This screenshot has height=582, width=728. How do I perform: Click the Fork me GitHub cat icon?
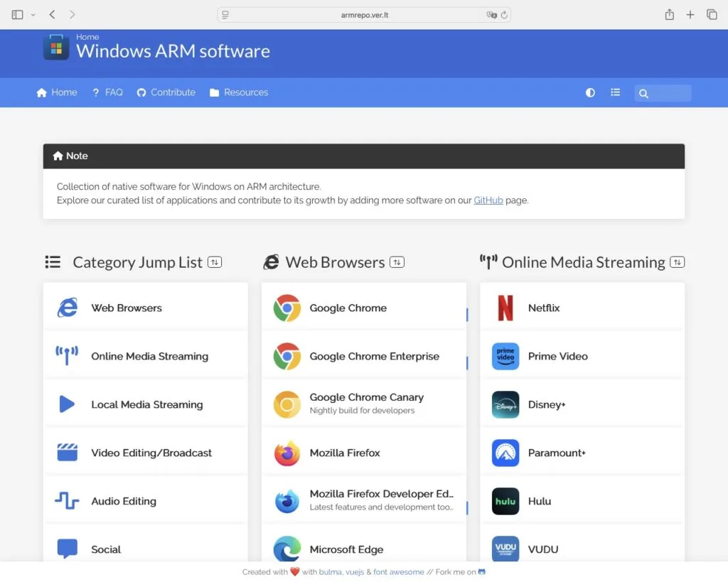coord(481,572)
